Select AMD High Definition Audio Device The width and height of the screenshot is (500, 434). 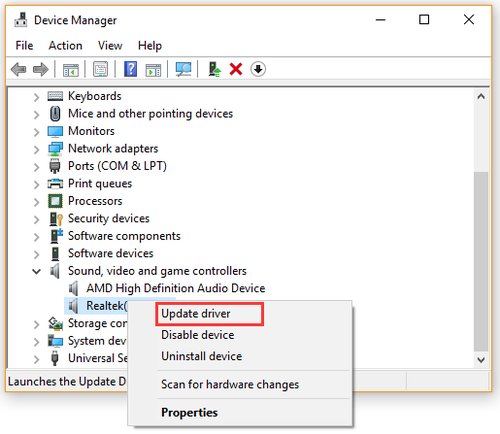[176, 288]
